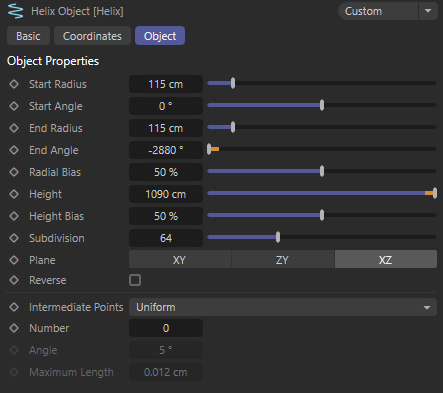Click the Start Angle slider handle
443x393 pixels.
tap(322, 105)
